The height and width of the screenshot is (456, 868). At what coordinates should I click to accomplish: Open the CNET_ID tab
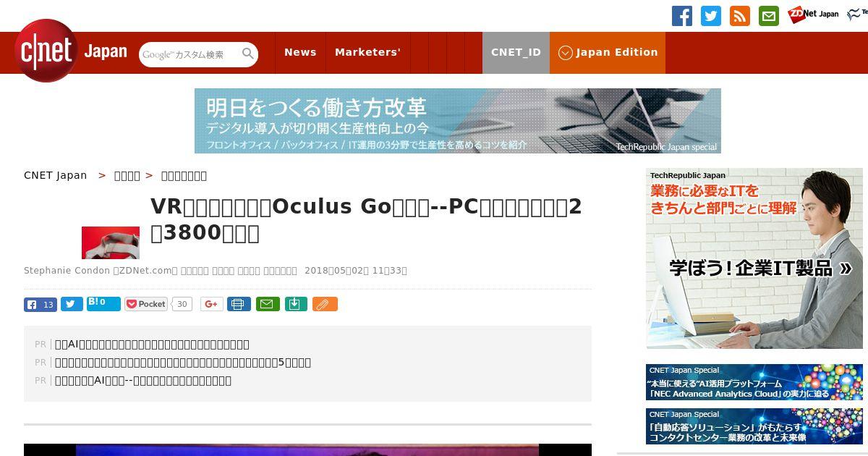pyautogui.click(x=516, y=53)
